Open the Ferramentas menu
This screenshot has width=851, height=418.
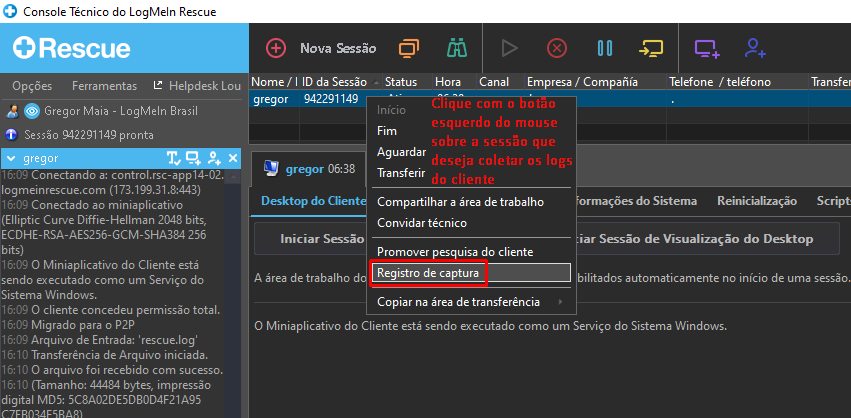104,86
